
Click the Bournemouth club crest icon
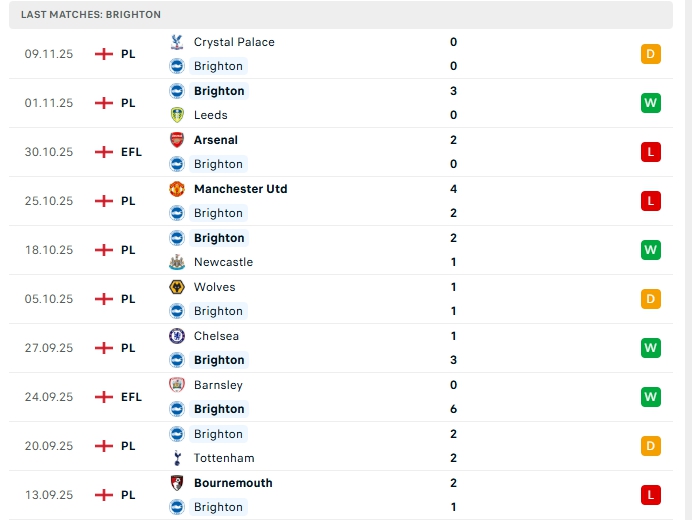pyautogui.click(x=177, y=483)
